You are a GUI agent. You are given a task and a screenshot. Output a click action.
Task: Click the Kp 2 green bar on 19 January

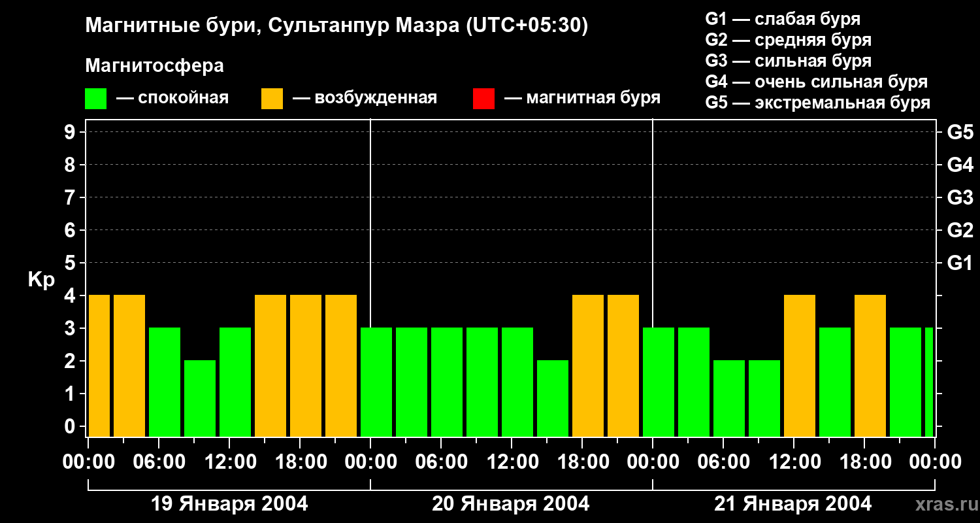click(x=200, y=397)
